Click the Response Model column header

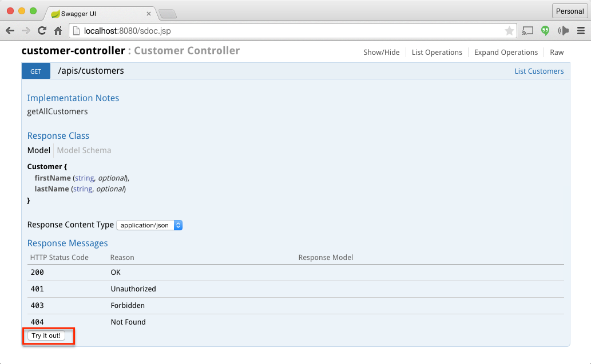326,258
